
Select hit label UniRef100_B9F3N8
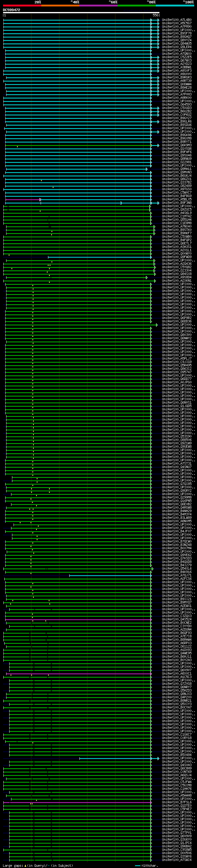(x=177, y=203)
